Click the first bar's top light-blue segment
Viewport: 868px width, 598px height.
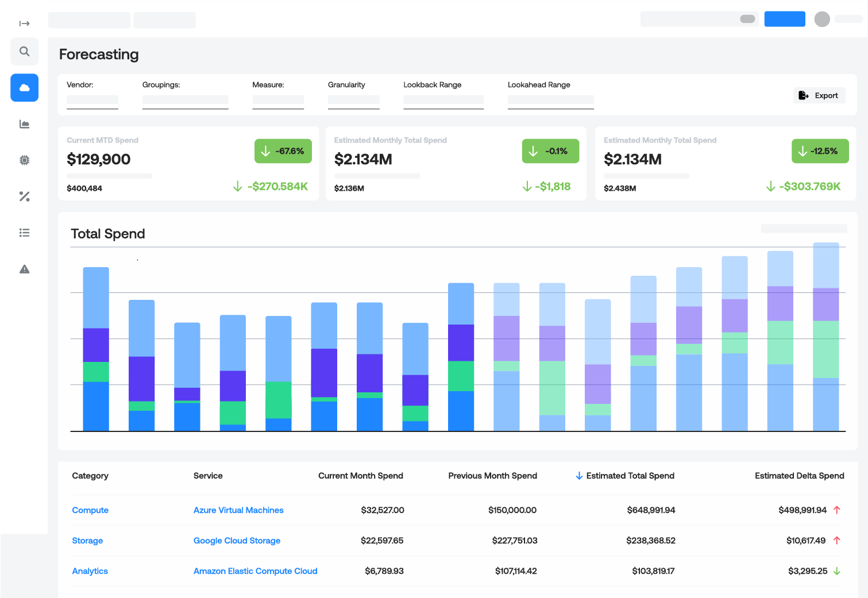pos(96,297)
